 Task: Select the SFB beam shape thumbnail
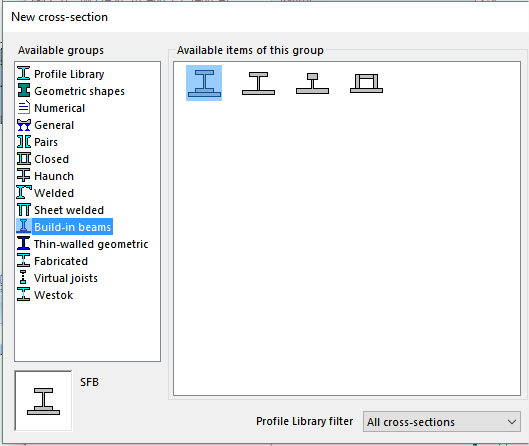204,83
